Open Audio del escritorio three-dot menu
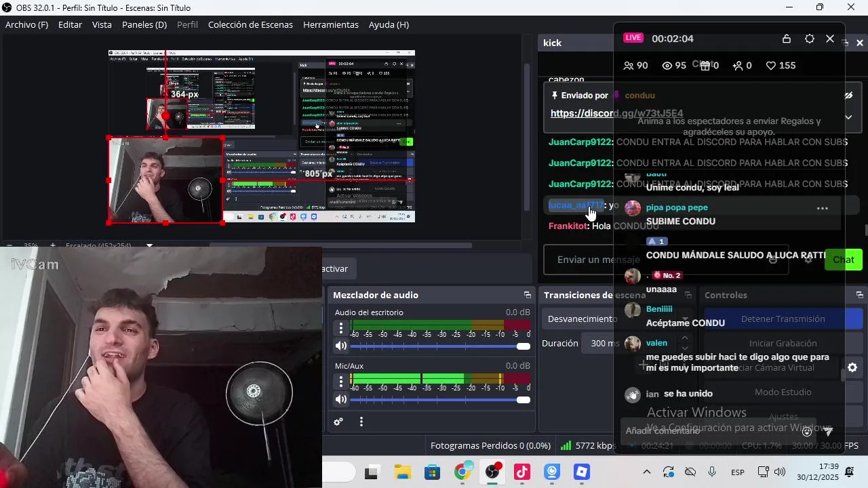Image resolution: width=868 pixels, height=488 pixels. (x=341, y=328)
